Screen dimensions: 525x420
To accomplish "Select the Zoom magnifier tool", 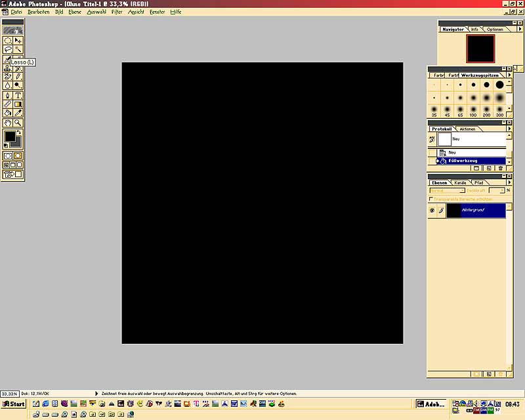I will pyautogui.click(x=18, y=123).
